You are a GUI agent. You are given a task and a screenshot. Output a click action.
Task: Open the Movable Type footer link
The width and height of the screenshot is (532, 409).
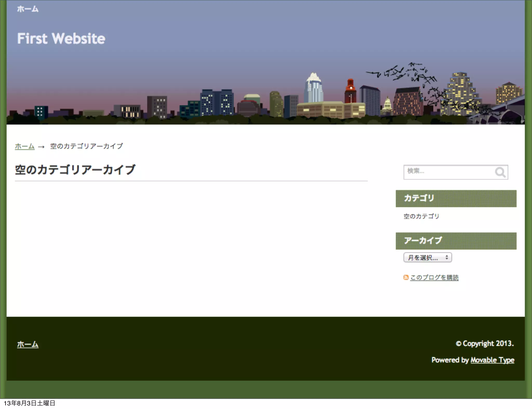pyautogui.click(x=492, y=360)
